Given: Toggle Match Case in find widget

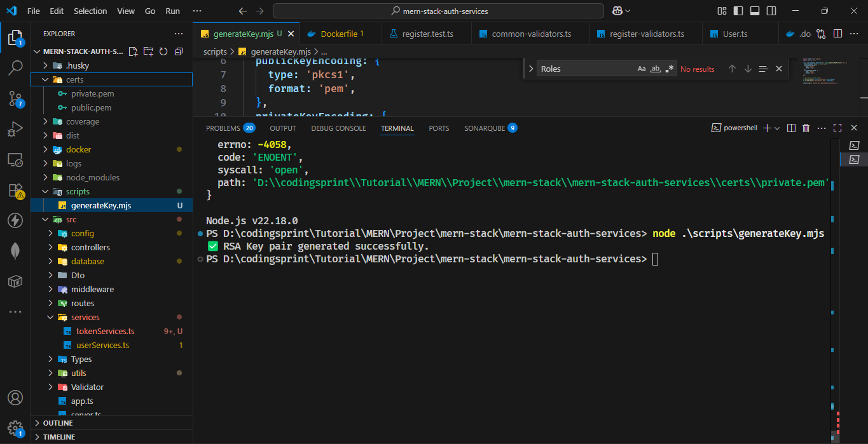Looking at the screenshot, I should pos(642,69).
